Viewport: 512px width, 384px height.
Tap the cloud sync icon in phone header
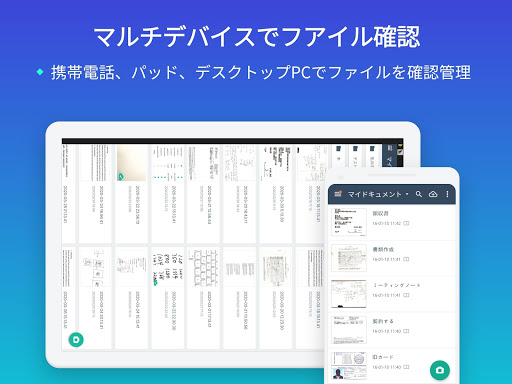click(433, 194)
